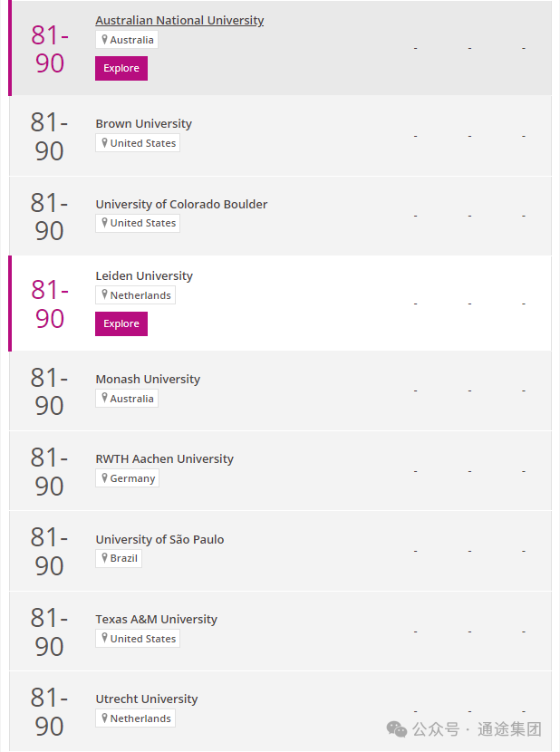Click the Brazil location pin icon
This screenshot has width=560, height=752.
coord(104,558)
